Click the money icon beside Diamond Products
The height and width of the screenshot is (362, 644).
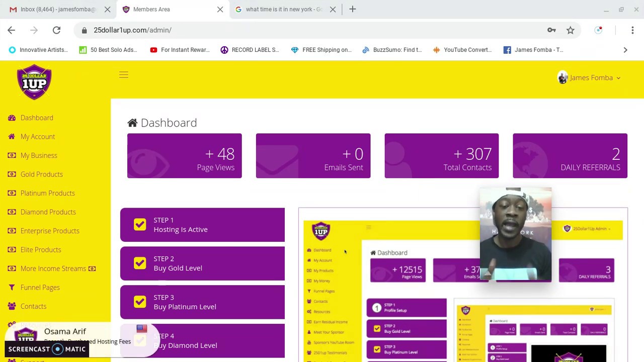click(12, 212)
